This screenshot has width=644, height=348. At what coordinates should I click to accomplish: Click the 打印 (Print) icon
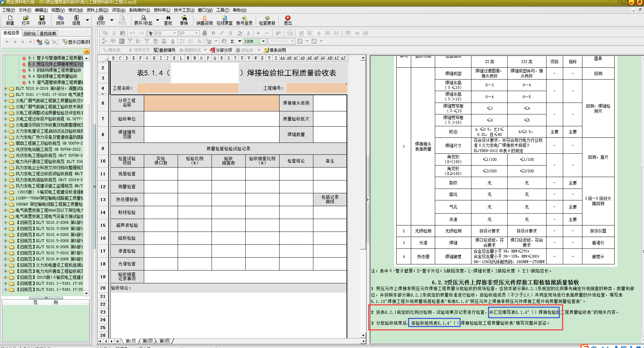pos(101,20)
